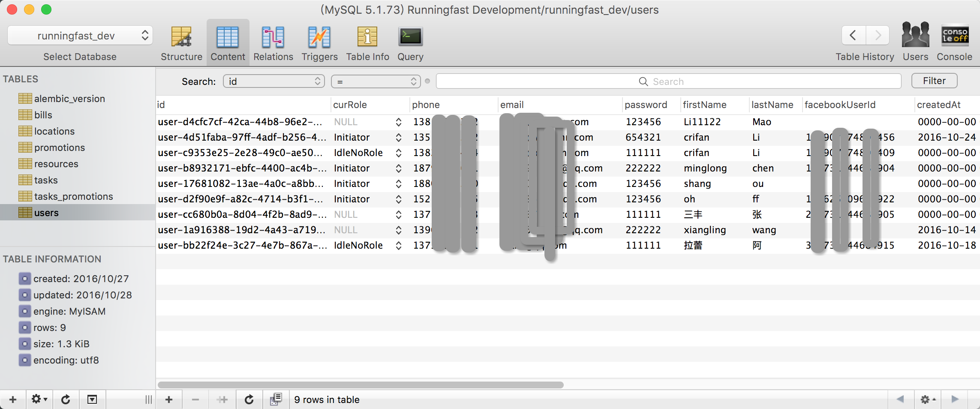Change curRole for Li11122 row
The image size is (980, 409).
click(x=398, y=122)
